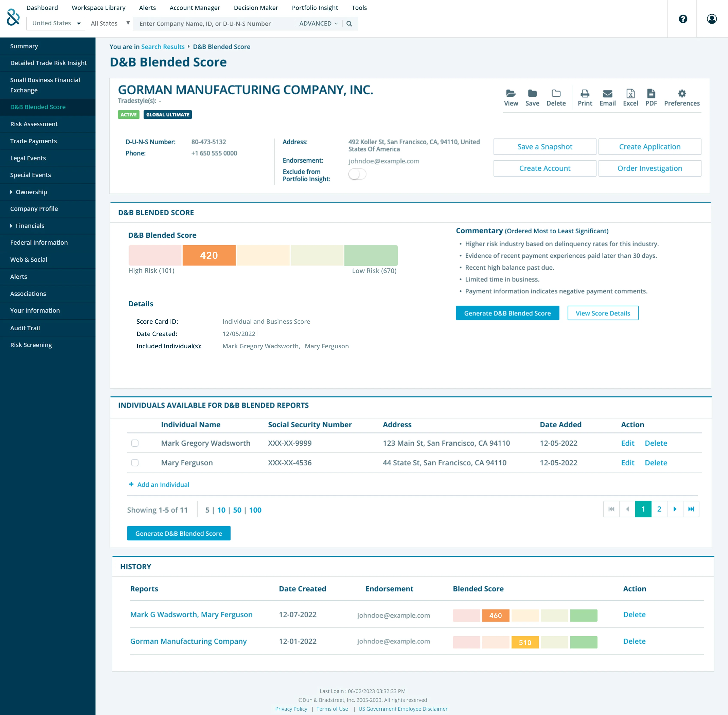Click the search magnifier icon

coord(349,24)
